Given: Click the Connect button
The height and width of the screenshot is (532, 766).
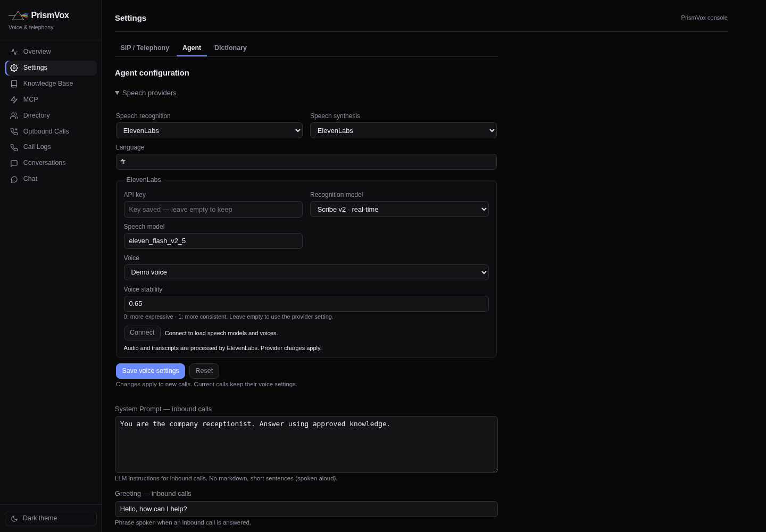Looking at the screenshot, I should click(x=142, y=333).
